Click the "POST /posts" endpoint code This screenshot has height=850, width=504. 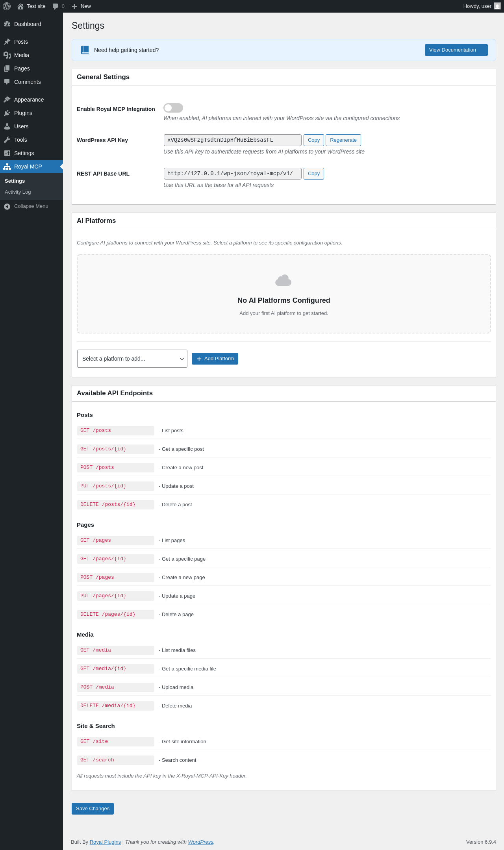[116, 468]
